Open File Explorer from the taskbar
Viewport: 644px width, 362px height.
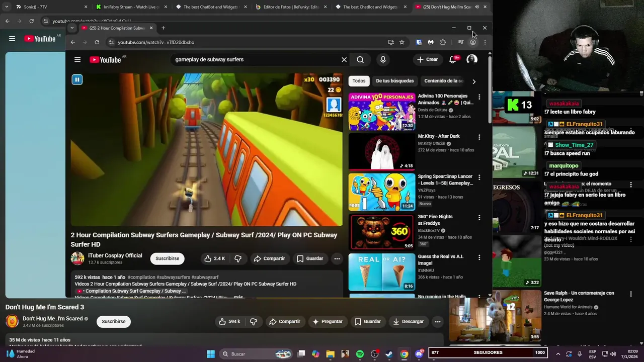click(x=331, y=354)
